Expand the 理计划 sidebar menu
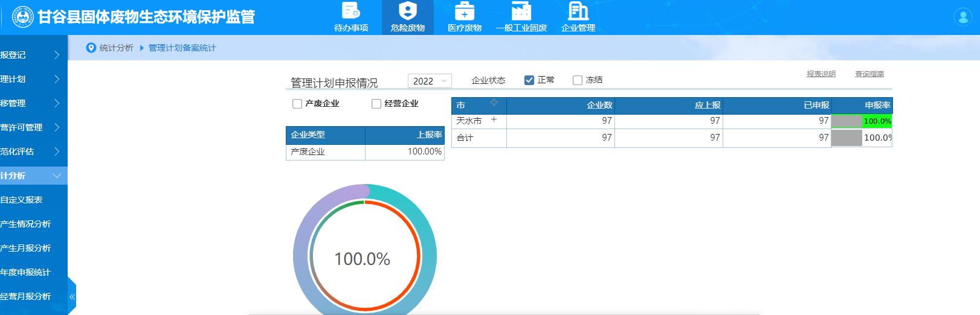The height and width of the screenshot is (315, 980). (x=34, y=79)
